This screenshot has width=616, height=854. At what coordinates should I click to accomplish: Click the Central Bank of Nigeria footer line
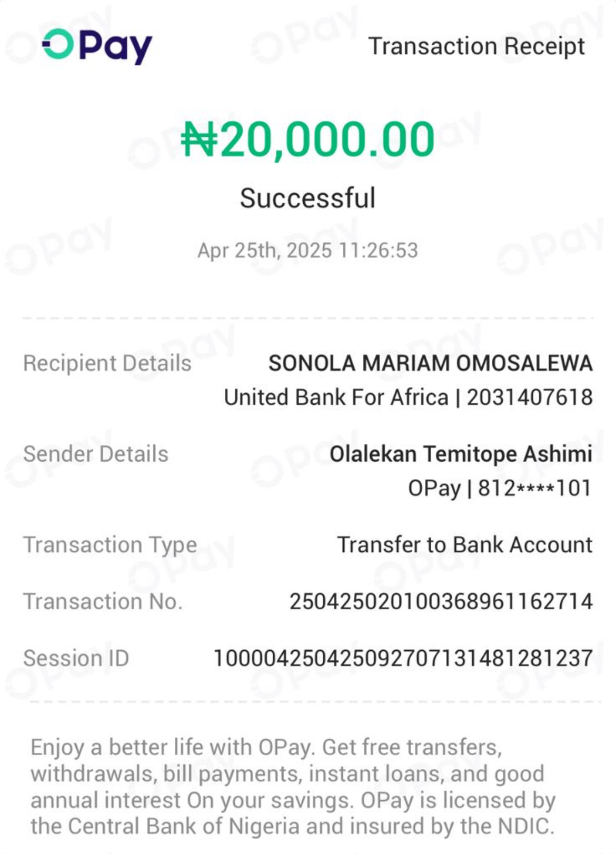pos(293,826)
